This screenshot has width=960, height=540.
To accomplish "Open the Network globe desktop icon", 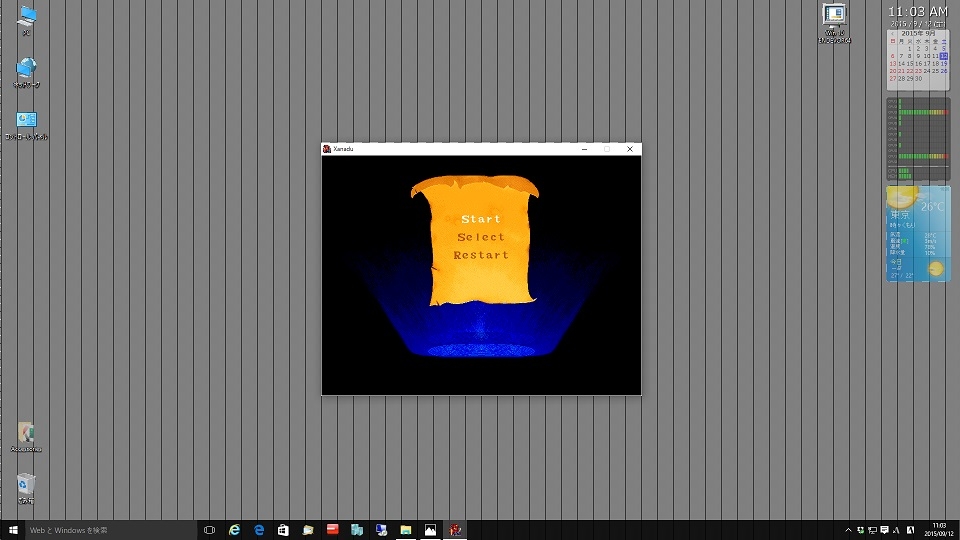I will click(26, 72).
